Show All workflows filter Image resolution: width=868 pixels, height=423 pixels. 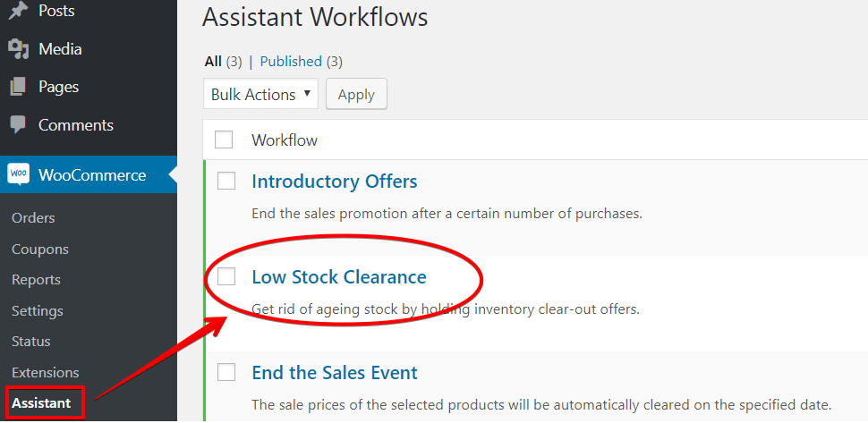[x=213, y=62]
